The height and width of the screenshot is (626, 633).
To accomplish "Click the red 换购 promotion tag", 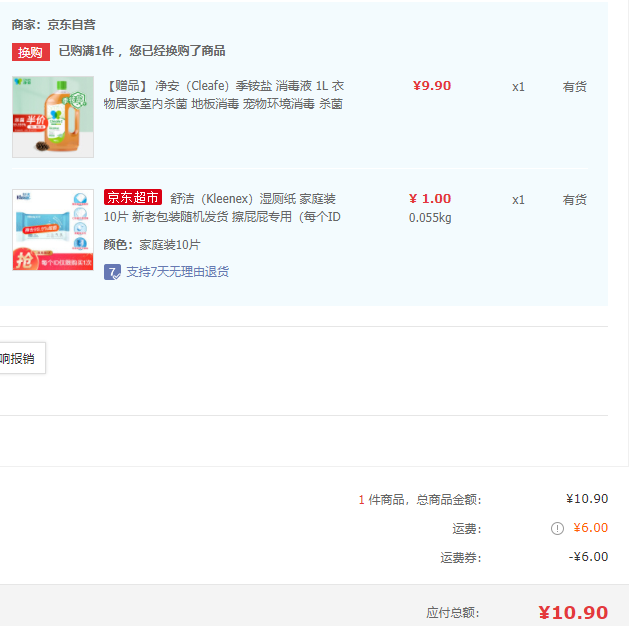I will pos(31,52).
